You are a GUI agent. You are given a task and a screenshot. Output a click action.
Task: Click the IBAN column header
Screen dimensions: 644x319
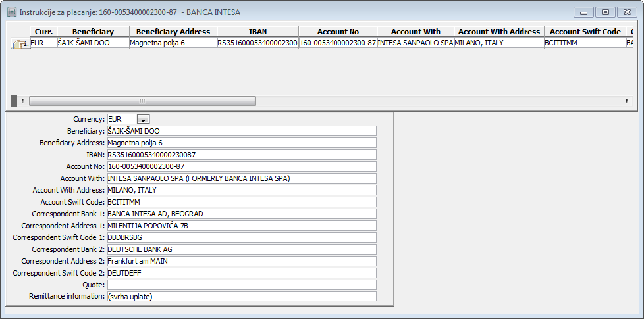[257, 32]
